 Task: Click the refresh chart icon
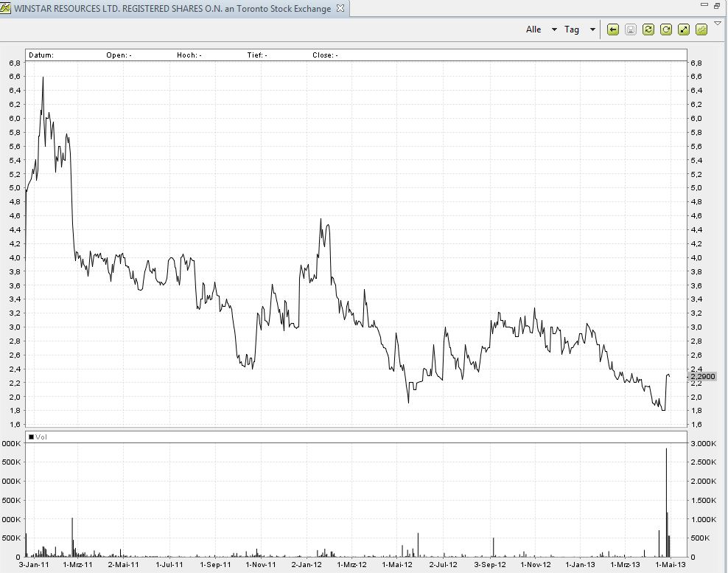647,29
